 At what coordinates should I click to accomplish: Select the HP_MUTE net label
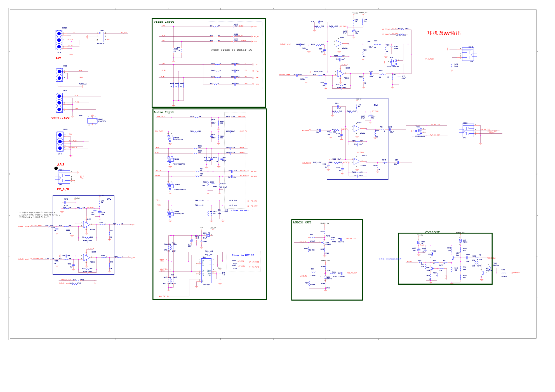pyautogui.click(x=428, y=59)
